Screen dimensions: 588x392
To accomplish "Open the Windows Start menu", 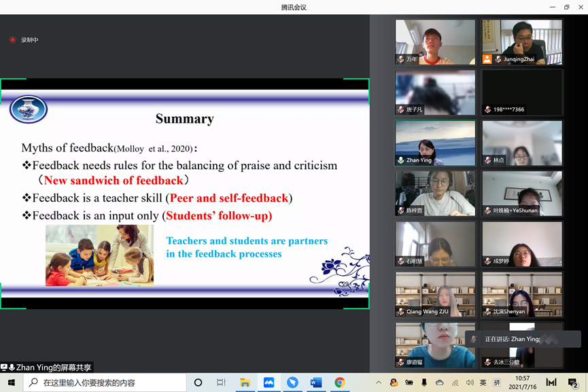I will [12, 382].
